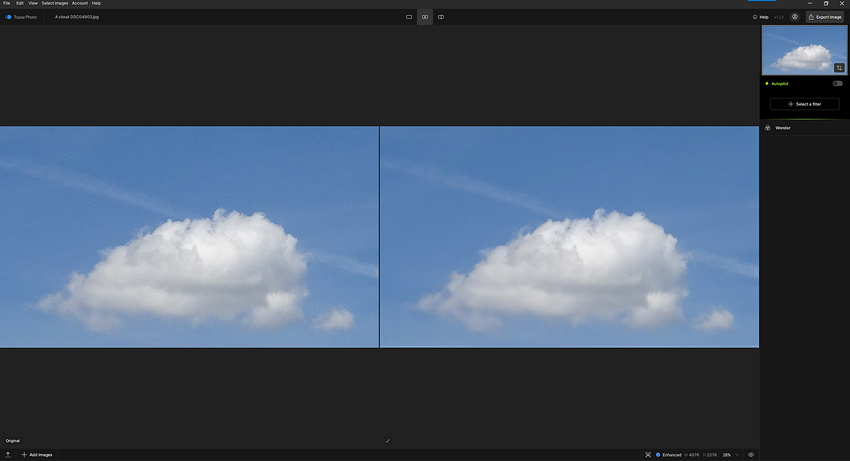This screenshot has height=461, width=850.
Task: Click the upload icon at bottom left
Action: 8,454
